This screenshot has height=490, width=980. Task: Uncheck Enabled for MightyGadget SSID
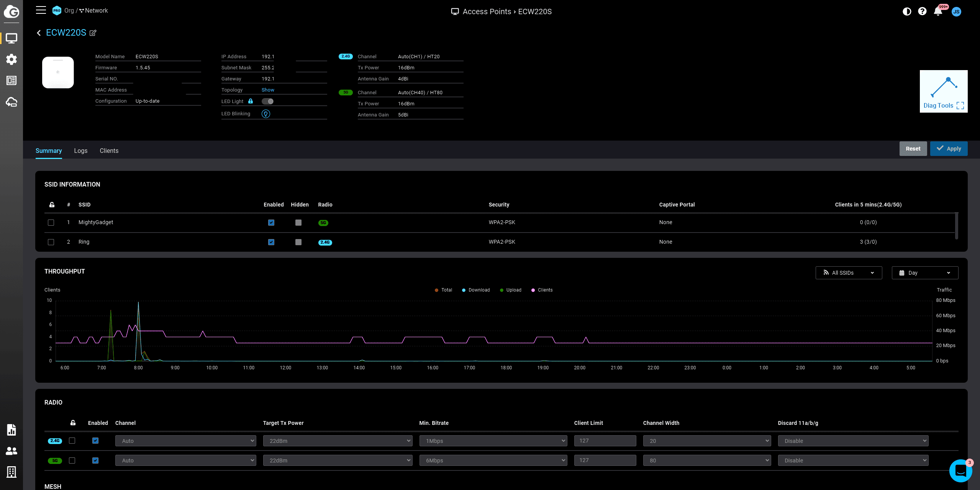pos(271,223)
